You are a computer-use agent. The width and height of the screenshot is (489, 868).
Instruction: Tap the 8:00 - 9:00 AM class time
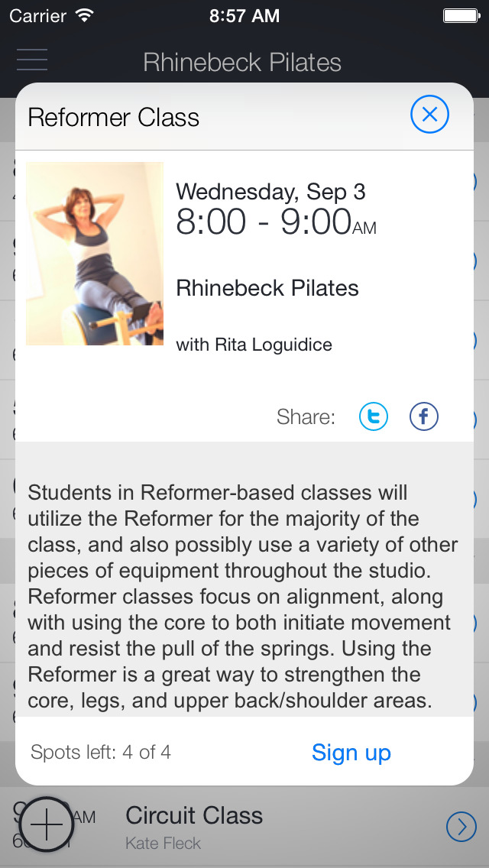pos(276,222)
